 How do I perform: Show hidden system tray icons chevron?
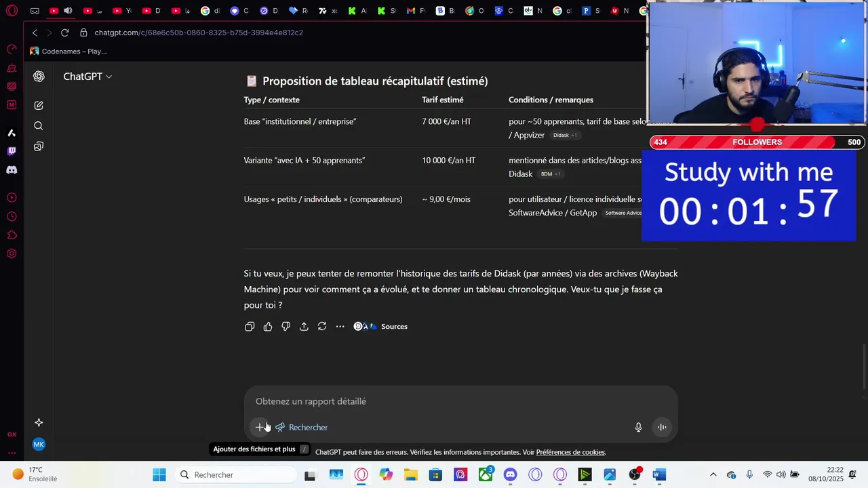point(713,474)
